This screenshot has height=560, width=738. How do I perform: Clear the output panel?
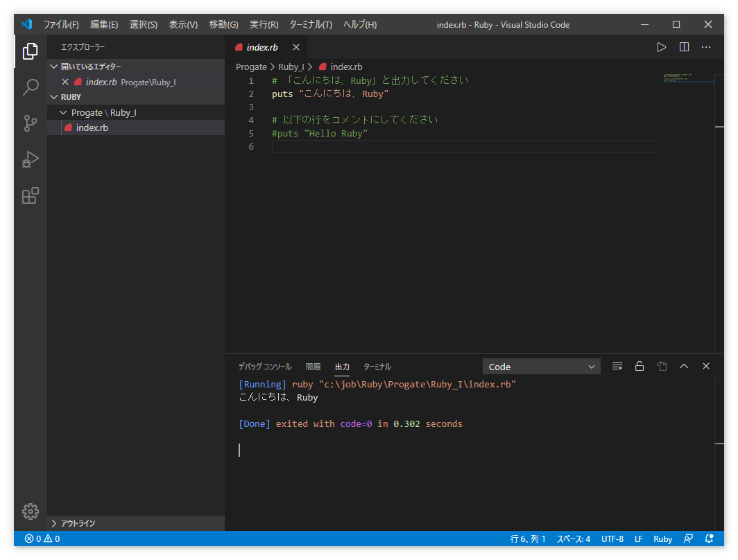[x=617, y=367]
